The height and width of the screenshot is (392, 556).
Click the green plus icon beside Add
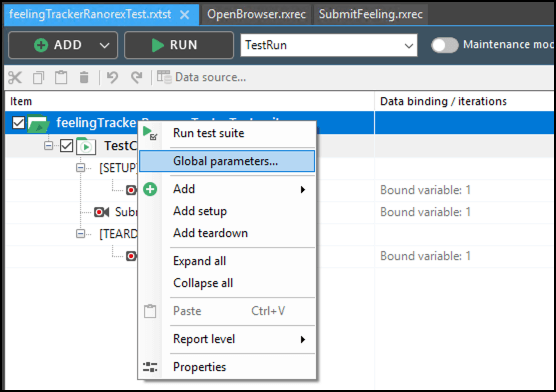click(150, 189)
